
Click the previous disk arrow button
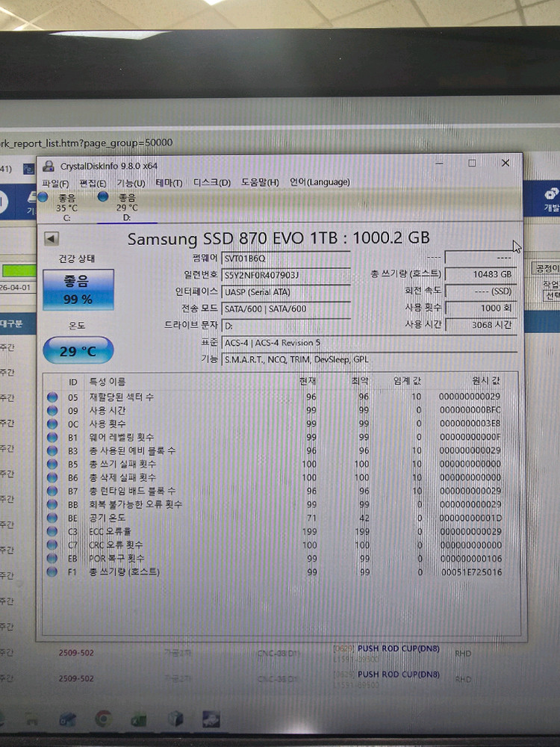[x=51, y=239]
